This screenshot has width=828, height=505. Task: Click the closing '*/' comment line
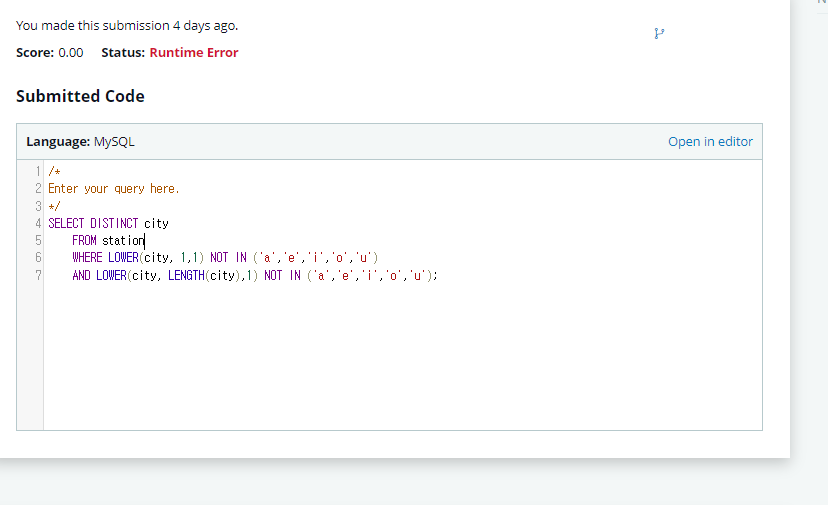[x=54, y=206]
